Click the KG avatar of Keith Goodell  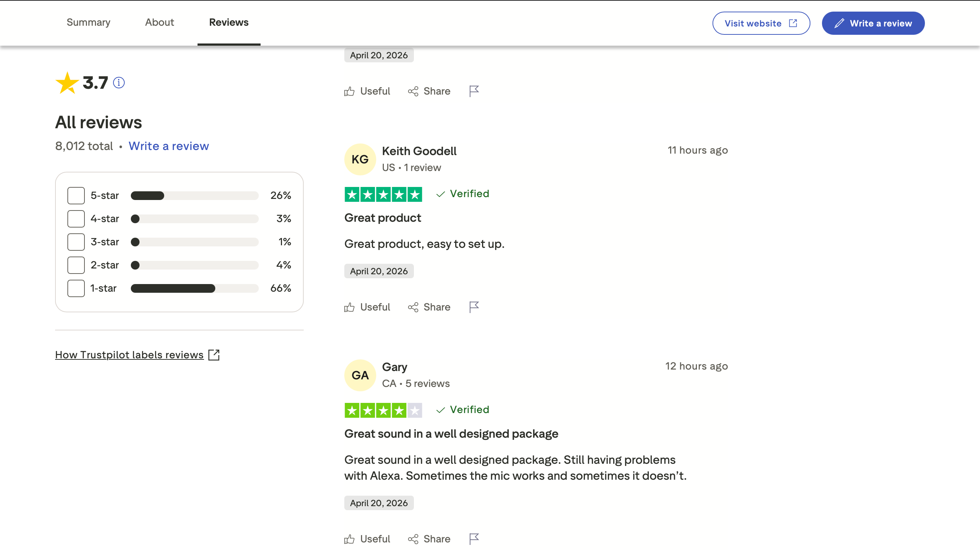point(360,159)
